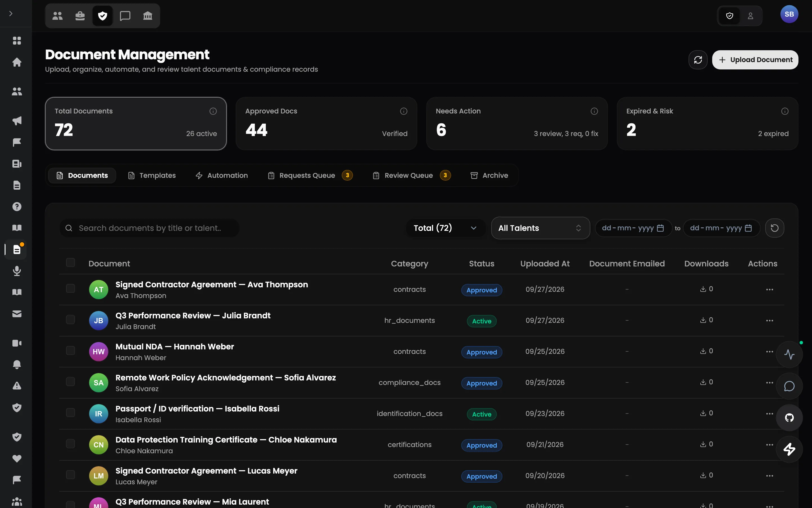Open the microphone icon in left sidebar
The width and height of the screenshot is (812, 508).
[x=17, y=271]
